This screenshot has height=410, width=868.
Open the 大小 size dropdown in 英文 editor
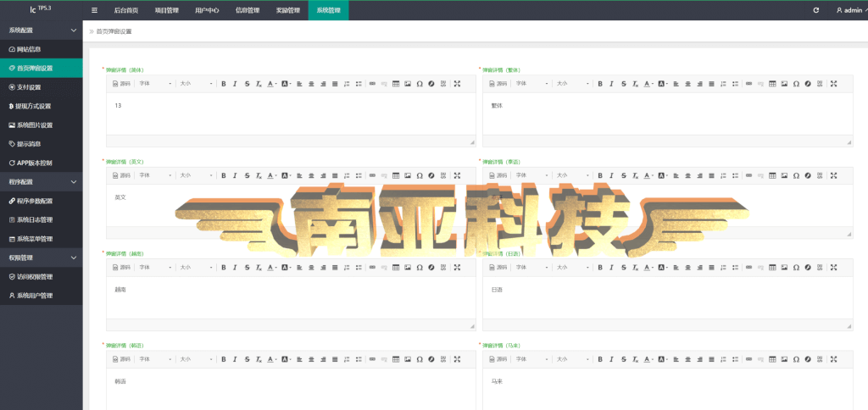pyautogui.click(x=196, y=175)
